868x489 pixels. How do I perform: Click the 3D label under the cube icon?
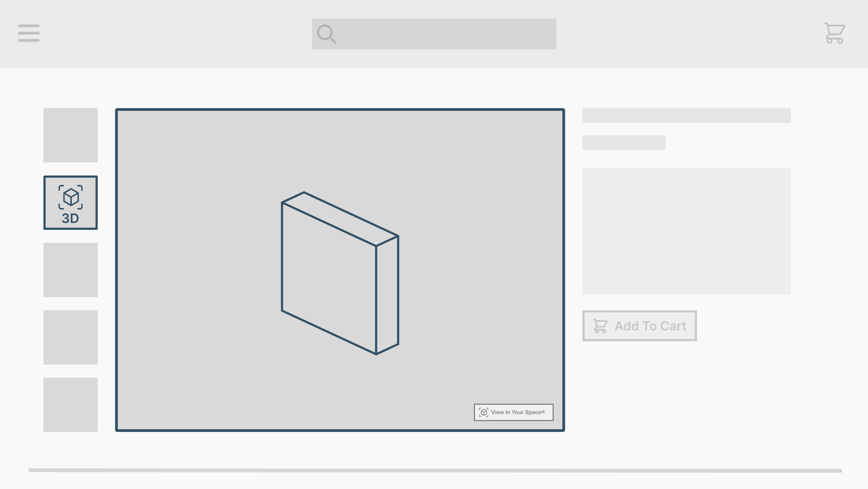click(70, 218)
